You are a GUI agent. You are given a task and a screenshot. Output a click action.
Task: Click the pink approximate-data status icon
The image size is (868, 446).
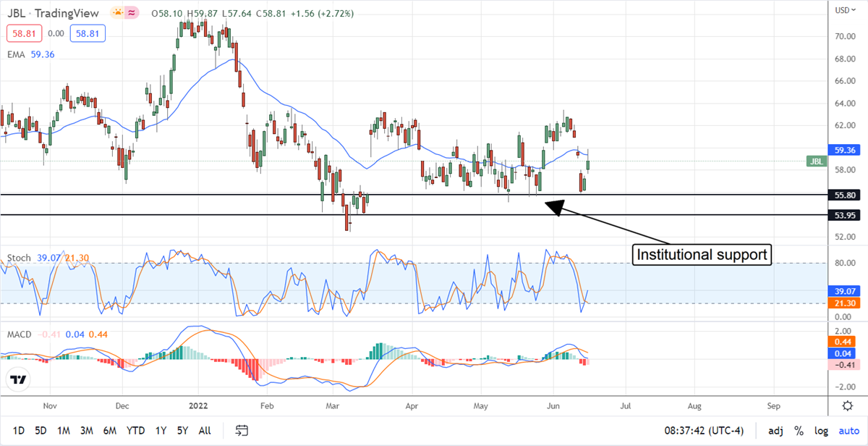click(x=132, y=12)
